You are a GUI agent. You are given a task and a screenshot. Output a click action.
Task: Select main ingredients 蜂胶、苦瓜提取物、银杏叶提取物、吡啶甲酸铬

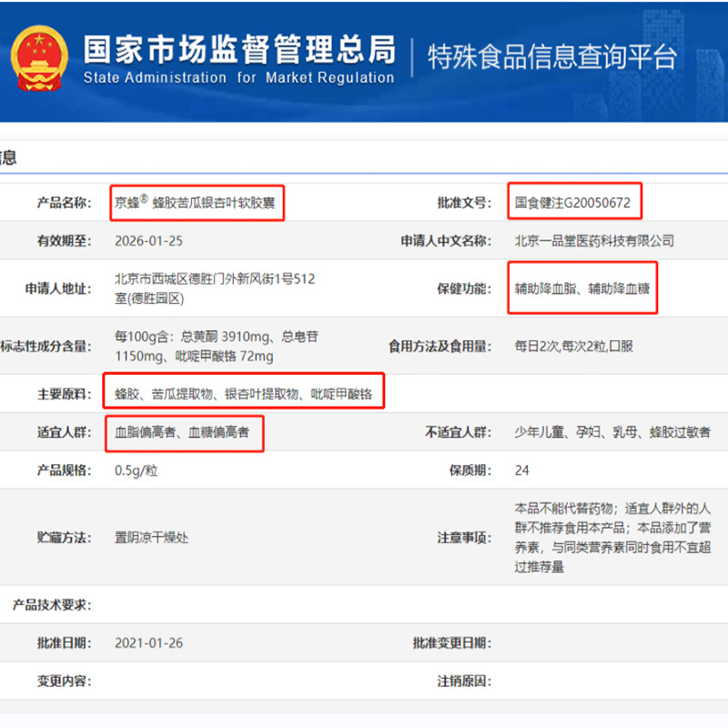[x=243, y=394]
